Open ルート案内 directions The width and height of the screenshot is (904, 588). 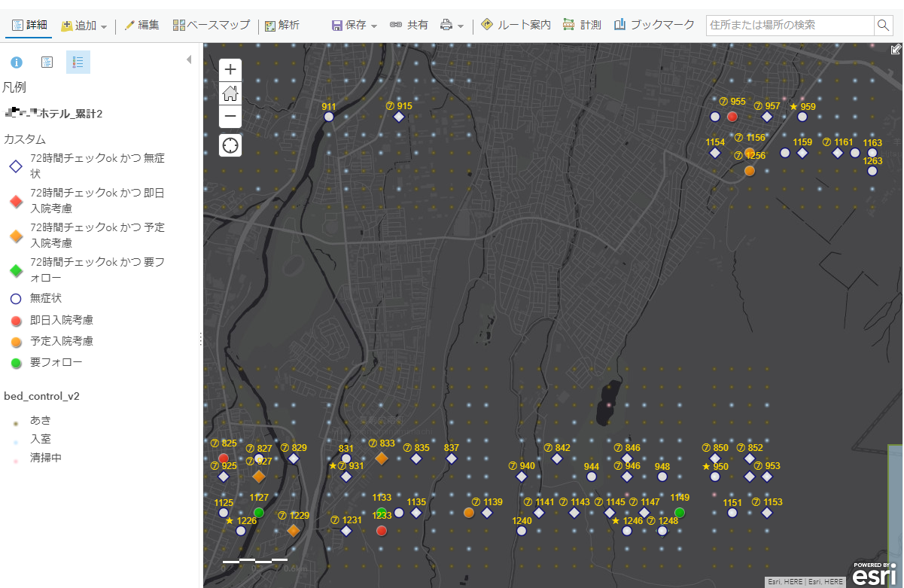[516, 26]
